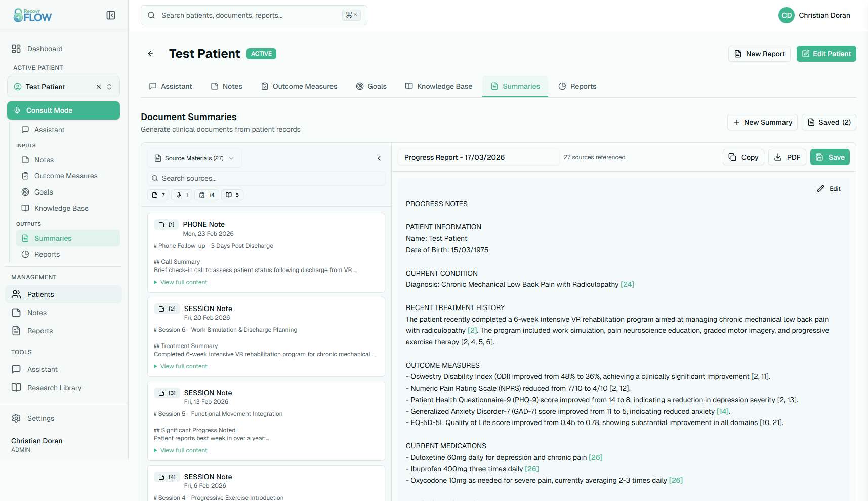Collapse the left sidebar panel icon
Viewport: 868px width, 501px height.
coord(111,15)
